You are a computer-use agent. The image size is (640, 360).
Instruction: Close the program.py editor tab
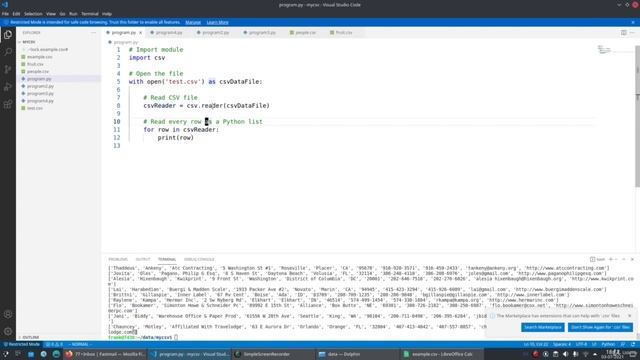tap(140, 33)
